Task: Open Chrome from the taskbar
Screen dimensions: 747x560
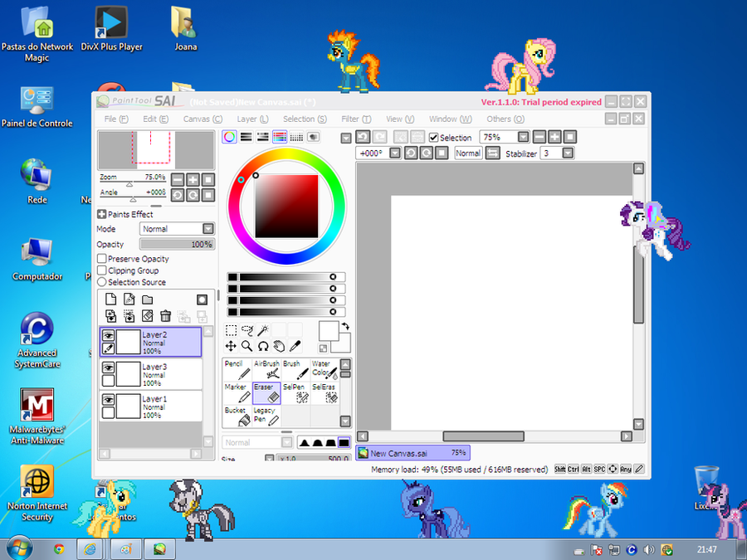Action: (x=59, y=549)
